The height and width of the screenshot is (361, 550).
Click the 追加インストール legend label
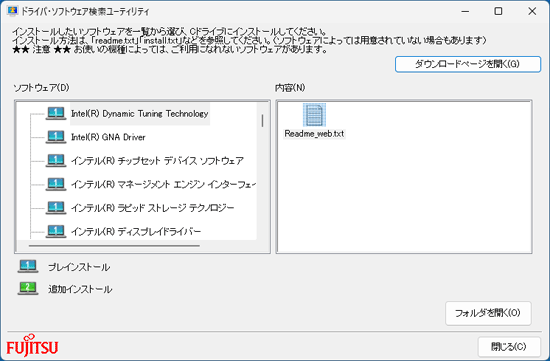tap(80, 289)
